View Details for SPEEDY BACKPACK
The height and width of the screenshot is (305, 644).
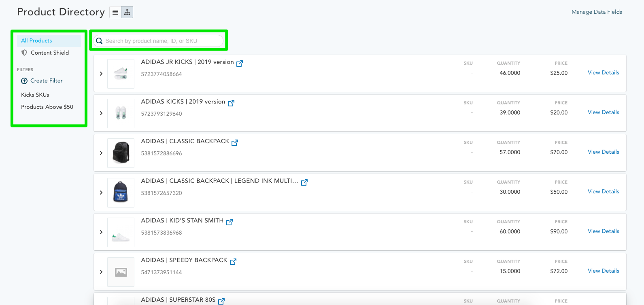(x=604, y=271)
